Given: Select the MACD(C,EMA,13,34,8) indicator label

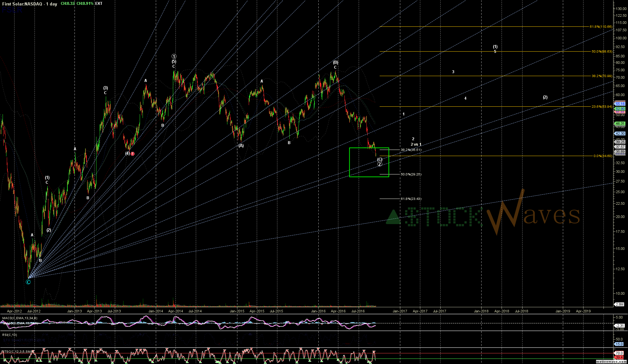Looking at the screenshot, I should [x=20, y=318].
